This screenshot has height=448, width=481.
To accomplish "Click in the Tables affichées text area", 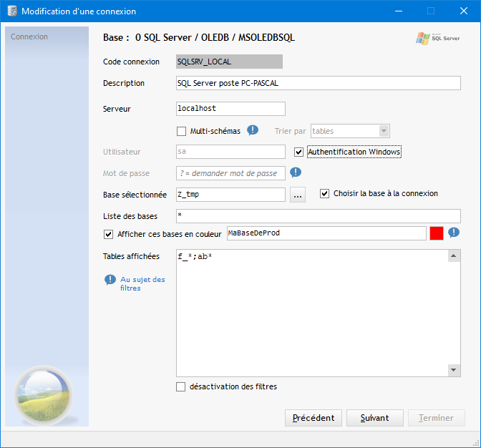I will [x=312, y=313].
